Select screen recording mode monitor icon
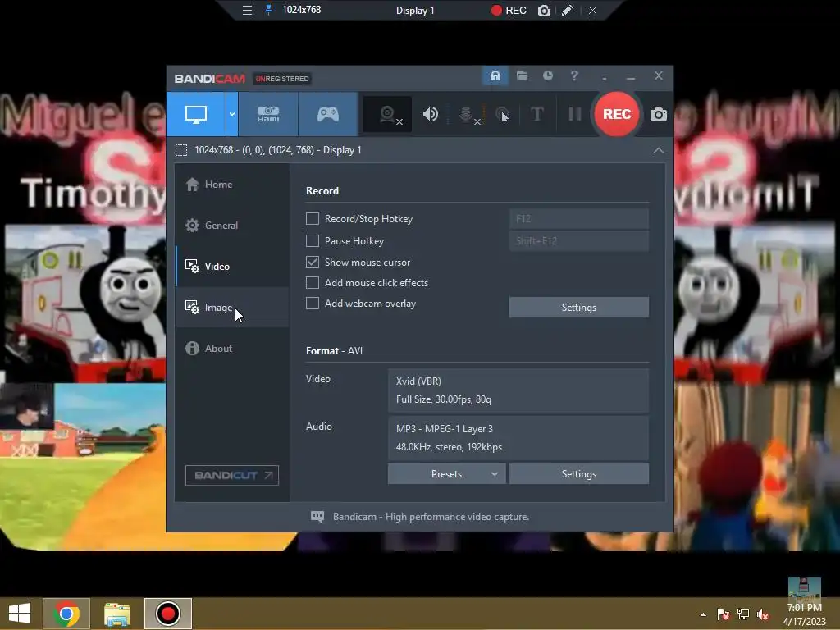840x630 pixels. (x=196, y=114)
